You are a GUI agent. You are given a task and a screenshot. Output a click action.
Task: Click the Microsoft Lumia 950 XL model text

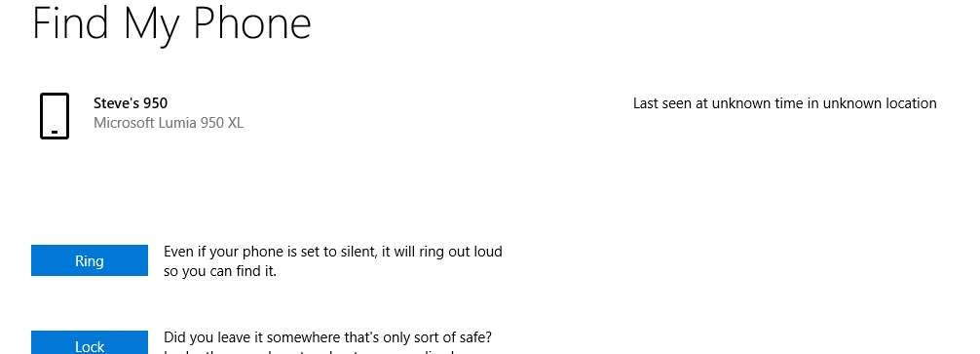pos(169,123)
